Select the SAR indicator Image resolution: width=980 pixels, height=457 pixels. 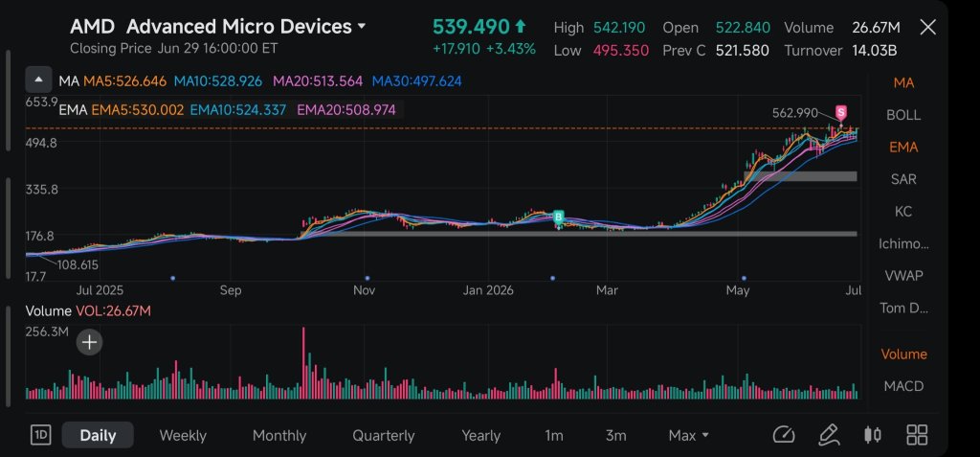pos(903,179)
